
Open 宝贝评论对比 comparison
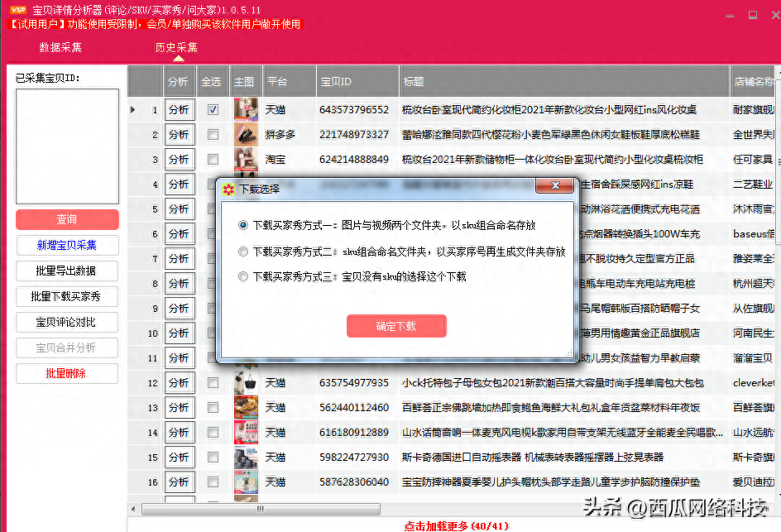67,322
